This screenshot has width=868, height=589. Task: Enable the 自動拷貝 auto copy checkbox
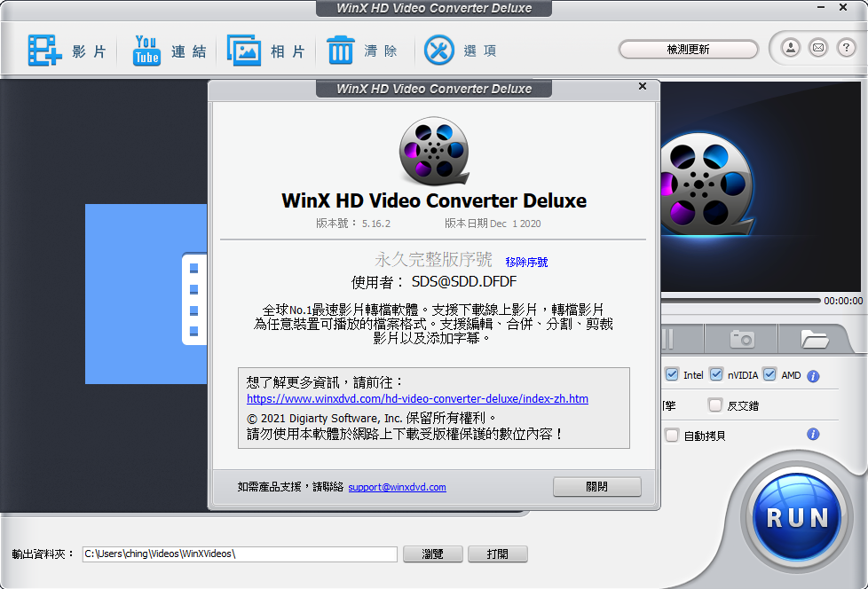coord(672,436)
